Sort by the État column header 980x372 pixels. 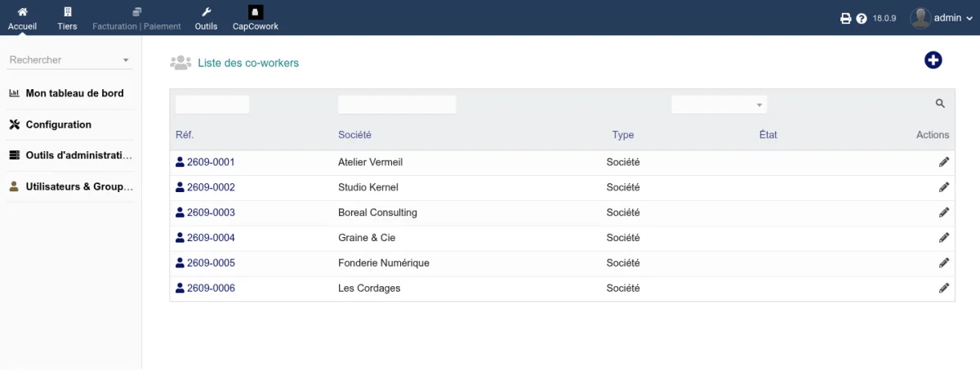point(768,135)
